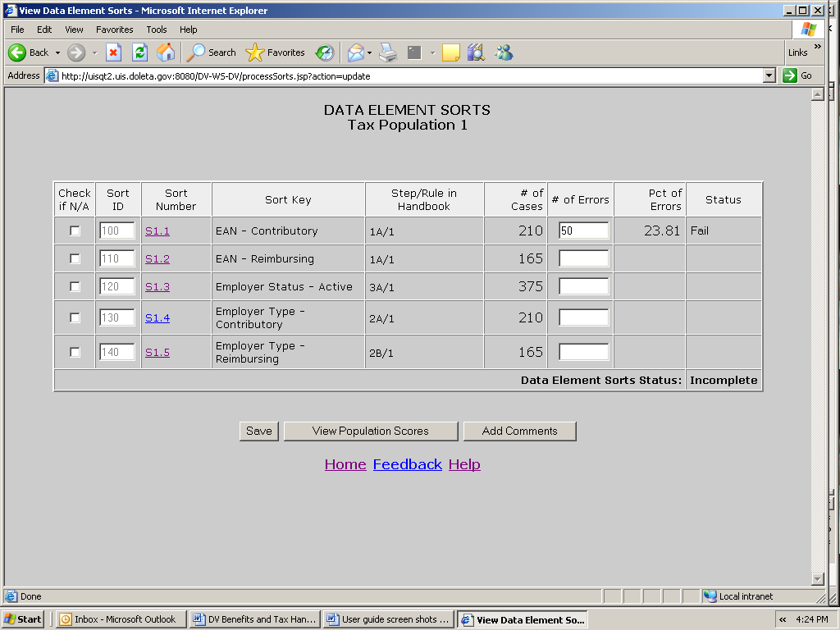
Task: Click the Stop loading icon
Action: (x=114, y=52)
